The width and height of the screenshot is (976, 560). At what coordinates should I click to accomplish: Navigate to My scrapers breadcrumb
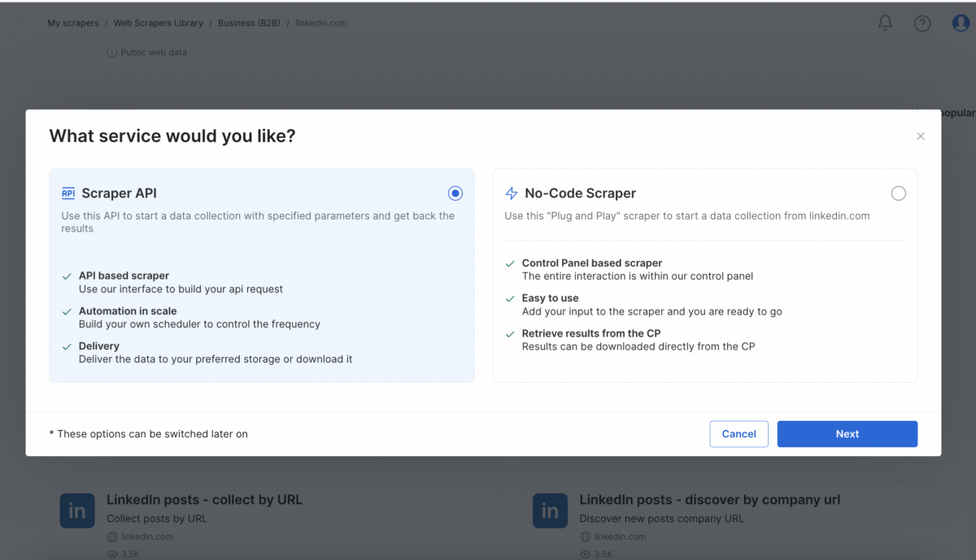point(73,23)
